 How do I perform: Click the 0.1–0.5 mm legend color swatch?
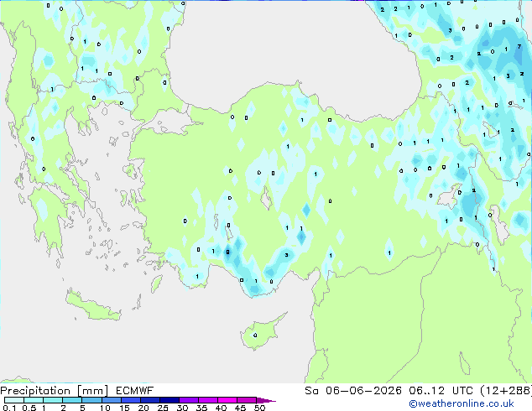(x=14, y=400)
